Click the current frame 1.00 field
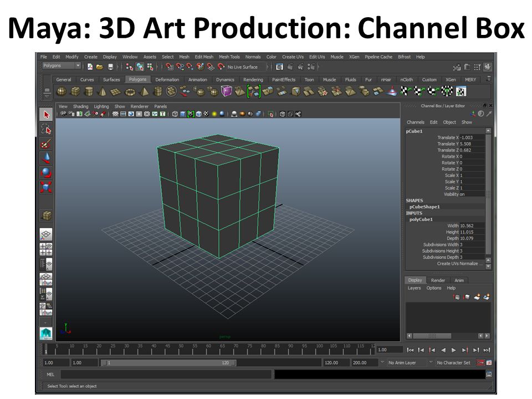 click(x=390, y=350)
